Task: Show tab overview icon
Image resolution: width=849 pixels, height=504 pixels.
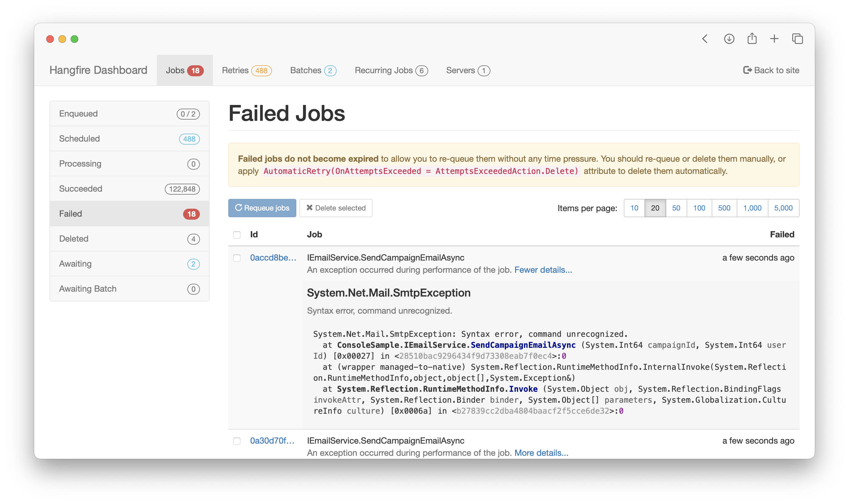Action: 797,39
